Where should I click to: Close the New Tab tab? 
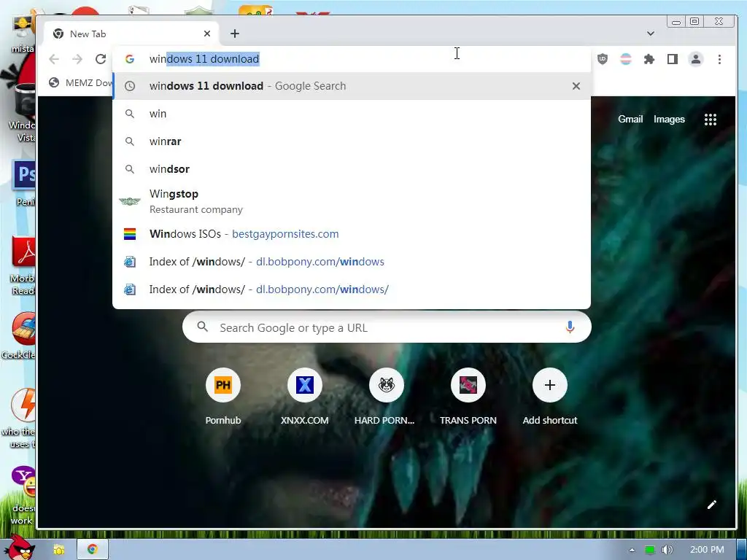(x=206, y=34)
